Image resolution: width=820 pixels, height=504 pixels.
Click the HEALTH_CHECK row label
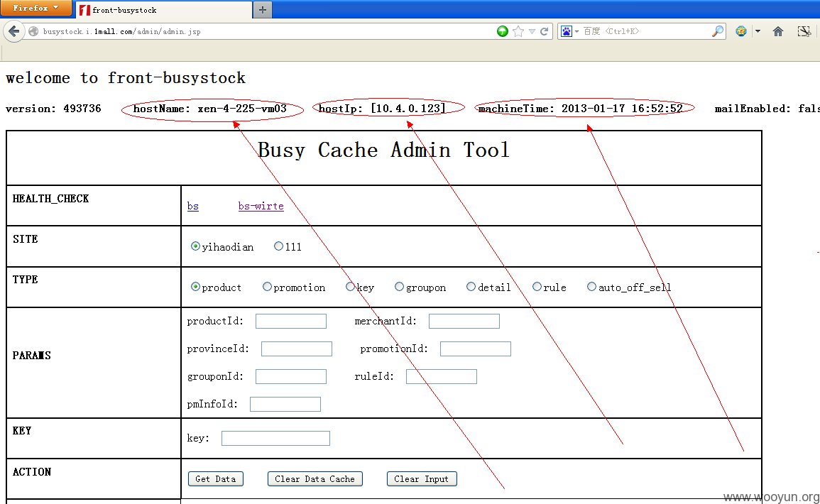[x=50, y=199]
